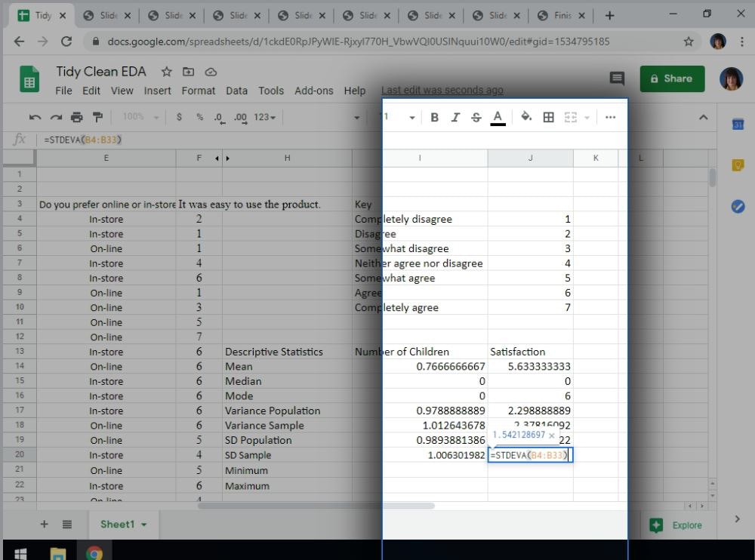The width and height of the screenshot is (755, 560).
Task: Click the fill color paint bucket
Action: pyautogui.click(x=526, y=117)
